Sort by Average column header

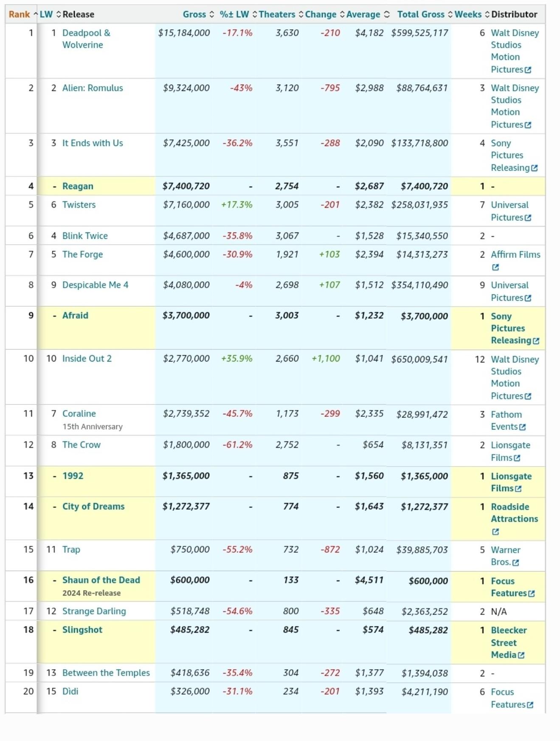coord(367,14)
